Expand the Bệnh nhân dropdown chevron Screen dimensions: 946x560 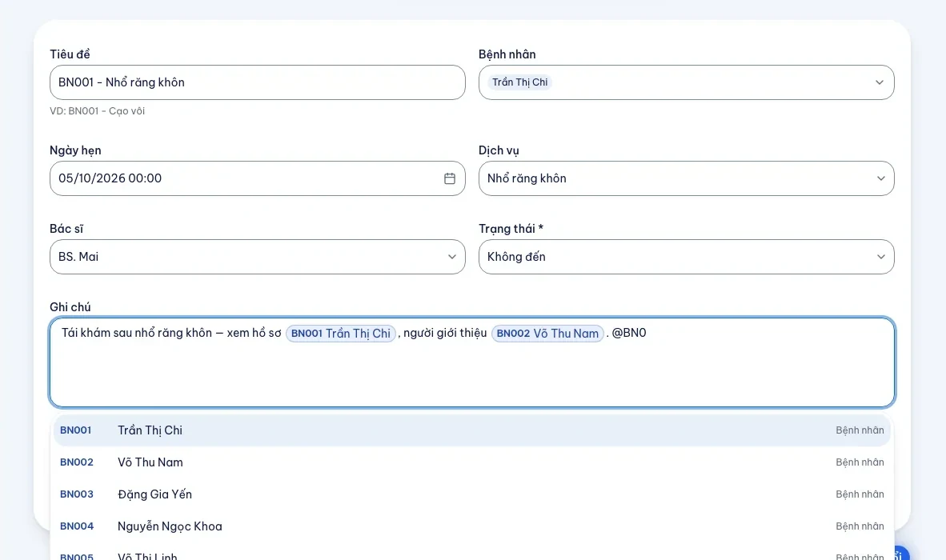click(x=880, y=82)
